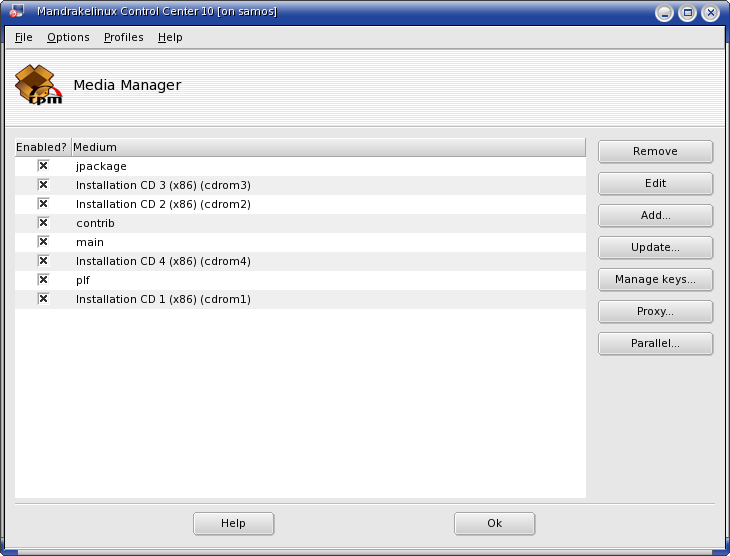Viewport: 730px width, 556px height.
Task: Toggle Installation CD 3 (cdrom3) checkbox
Action: tap(43, 185)
